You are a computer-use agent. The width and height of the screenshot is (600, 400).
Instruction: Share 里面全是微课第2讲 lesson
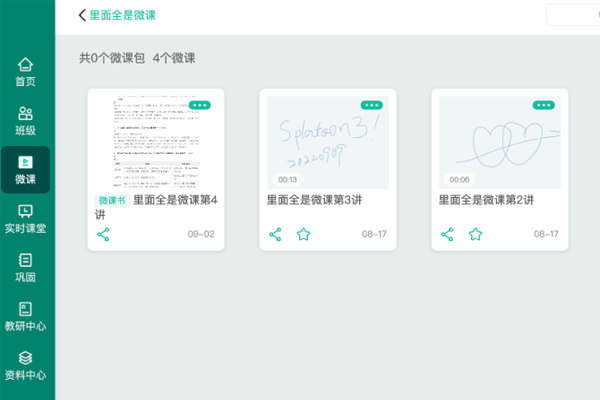click(447, 234)
